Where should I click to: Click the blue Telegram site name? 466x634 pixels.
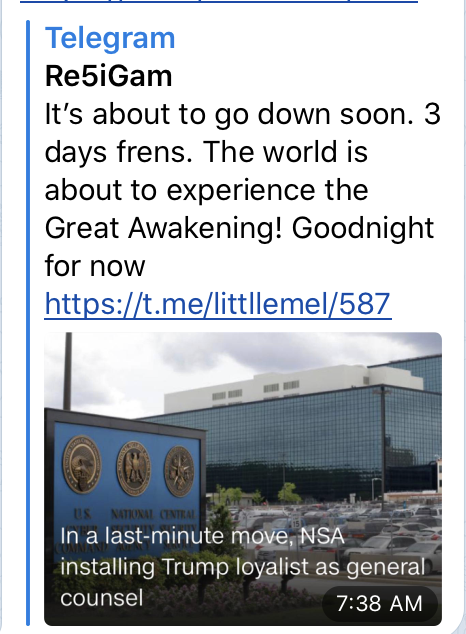[x=110, y=38]
